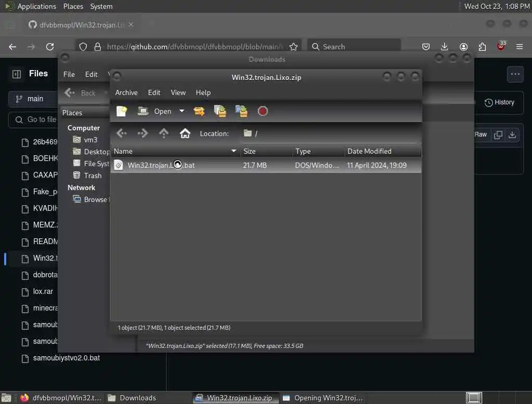Open Firefox tracking protection shield icon
Viewport: 532px width, 404px height.
[x=83, y=47]
